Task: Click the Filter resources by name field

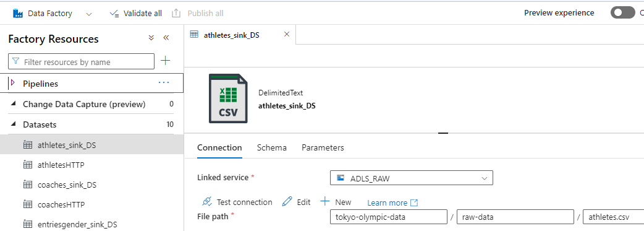Action: (x=82, y=62)
